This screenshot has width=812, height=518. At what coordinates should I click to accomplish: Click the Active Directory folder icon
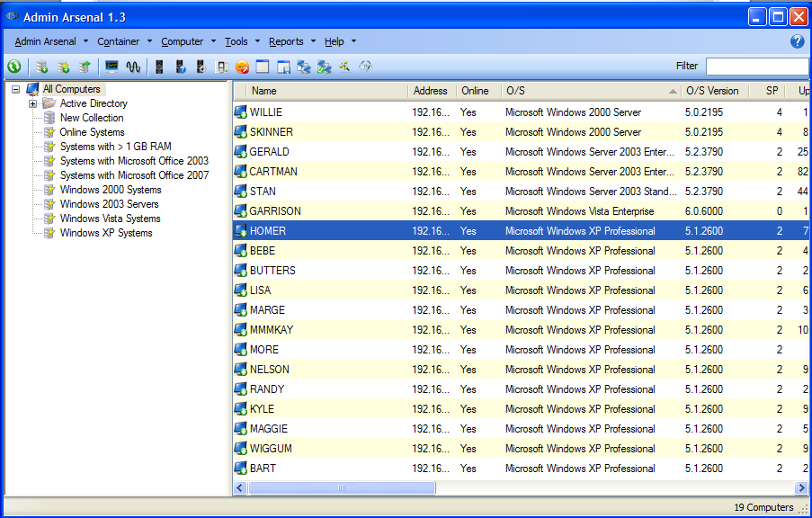49,103
